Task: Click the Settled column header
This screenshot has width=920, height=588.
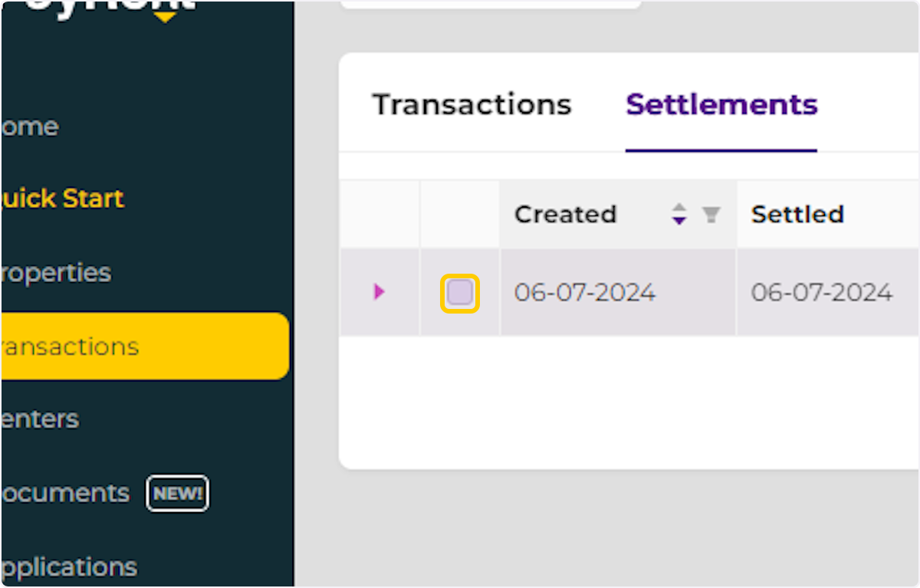Action: click(x=797, y=215)
